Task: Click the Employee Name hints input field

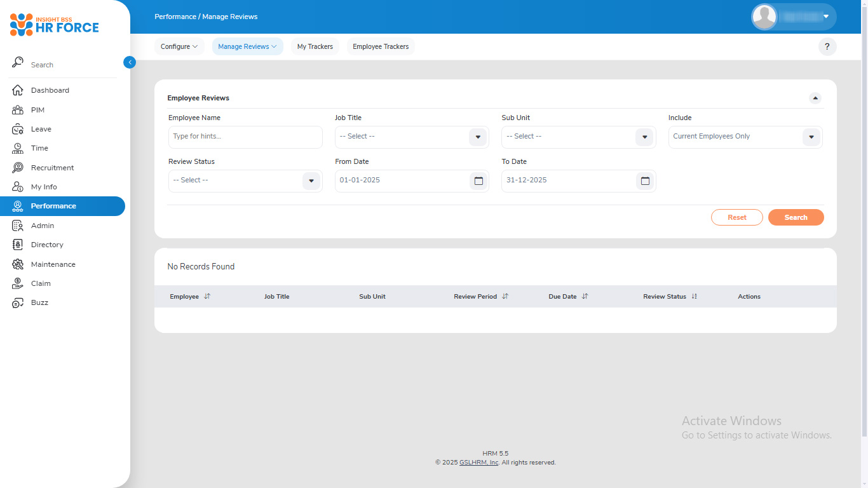Action: (x=245, y=137)
